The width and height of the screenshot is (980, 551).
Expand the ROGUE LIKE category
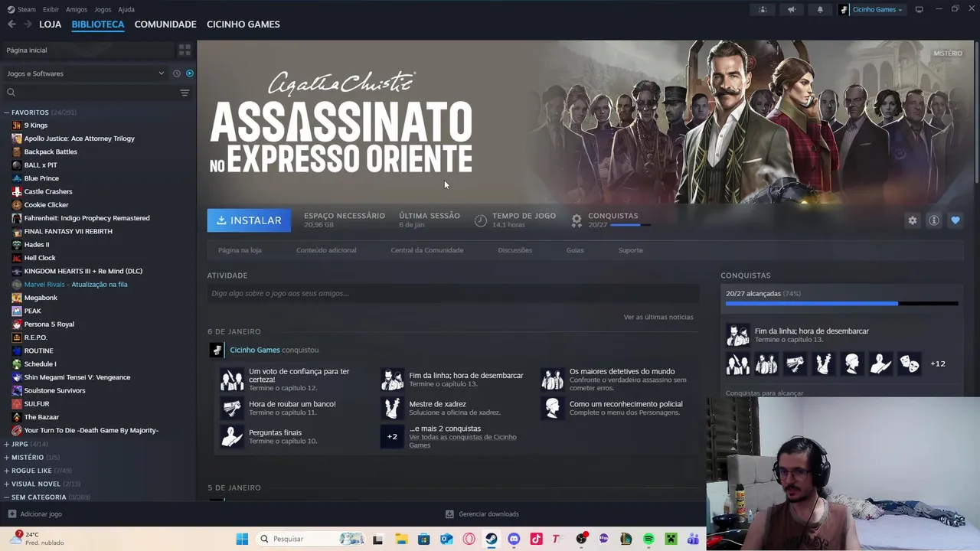click(x=7, y=471)
